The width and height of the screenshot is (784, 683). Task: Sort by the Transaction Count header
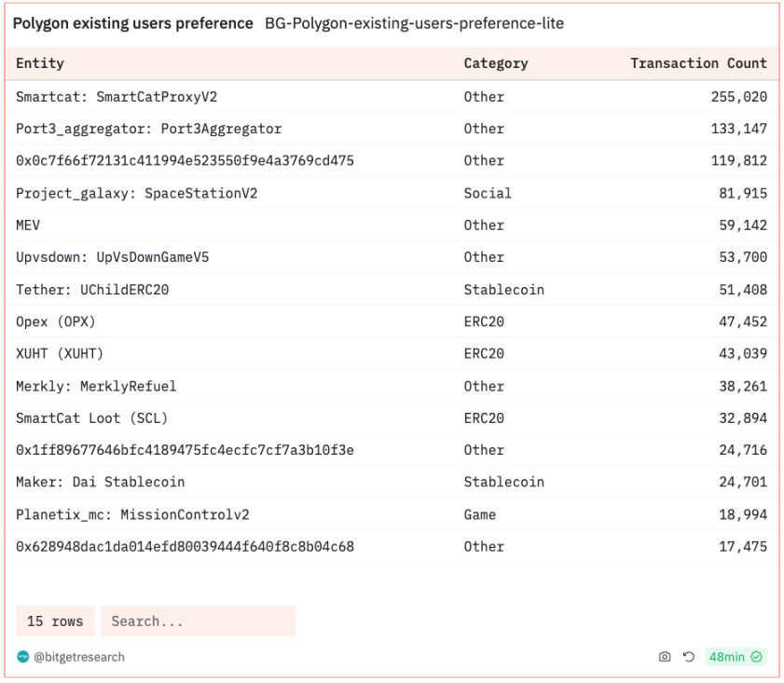coord(698,63)
